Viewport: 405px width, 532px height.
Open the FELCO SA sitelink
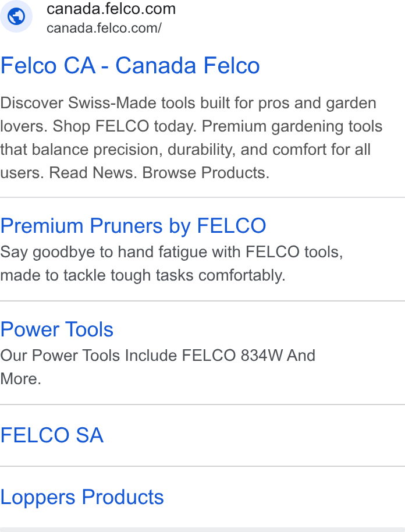click(x=52, y=435)
